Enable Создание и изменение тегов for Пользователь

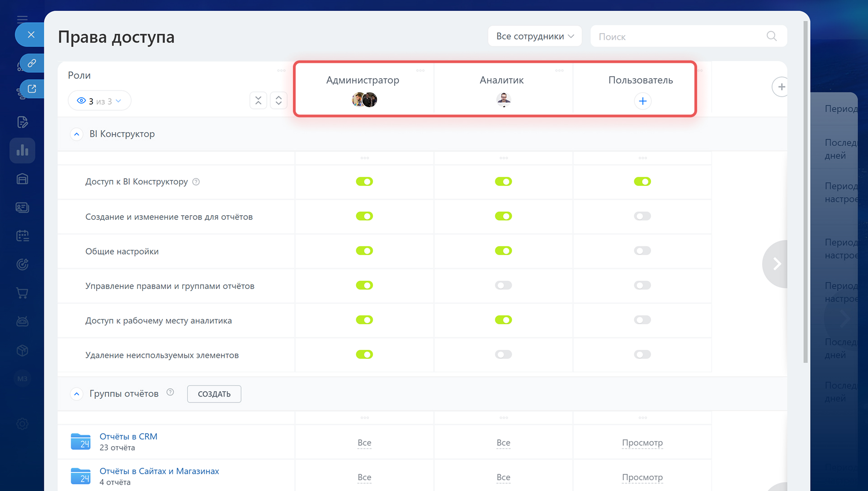pyautogui.click(x=642, y=216)
